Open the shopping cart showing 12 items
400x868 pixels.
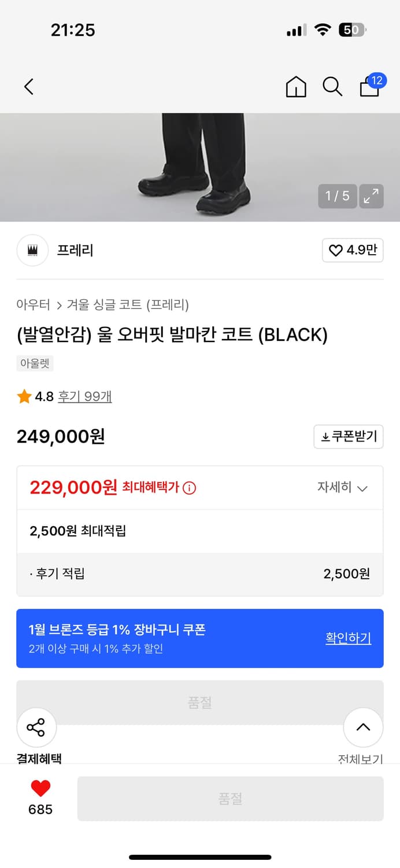(x=369, y=88)
